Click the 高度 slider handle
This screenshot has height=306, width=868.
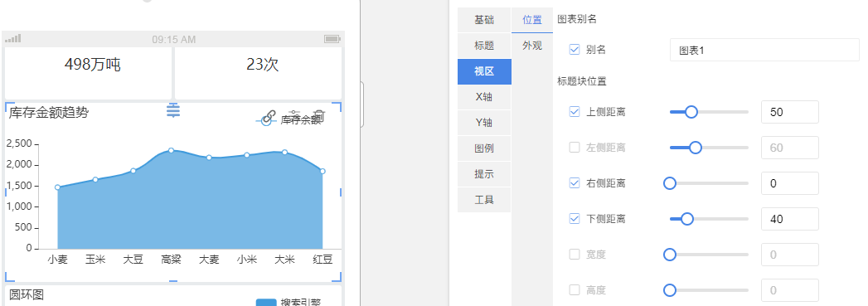click(x=670, y=290)
